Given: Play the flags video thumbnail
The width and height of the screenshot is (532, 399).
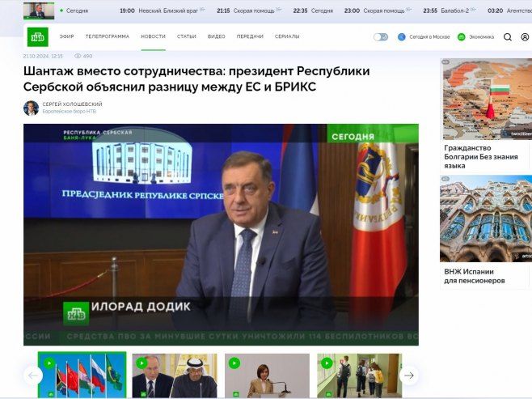Looking at the screenshot, I should [82, 375].
